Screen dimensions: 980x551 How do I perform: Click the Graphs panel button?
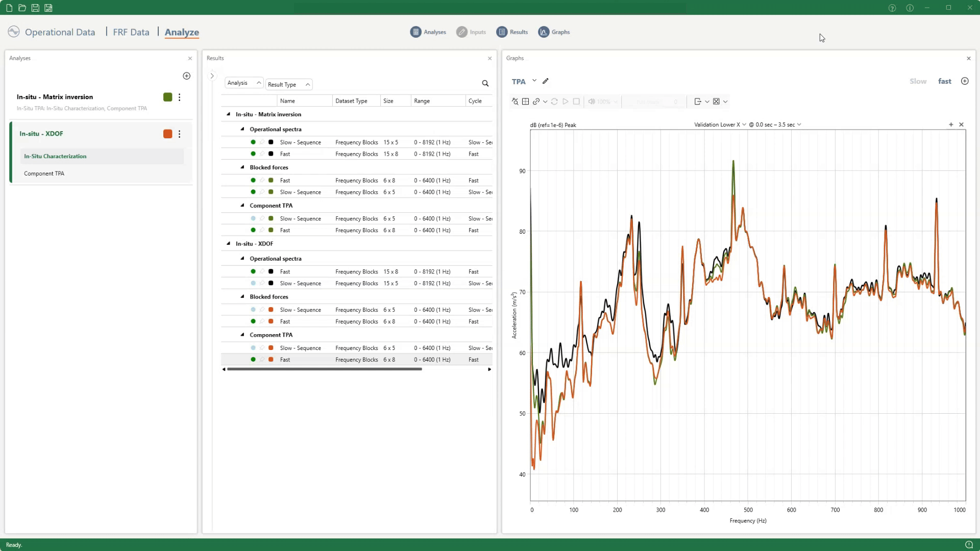click(x=554, y=32)
